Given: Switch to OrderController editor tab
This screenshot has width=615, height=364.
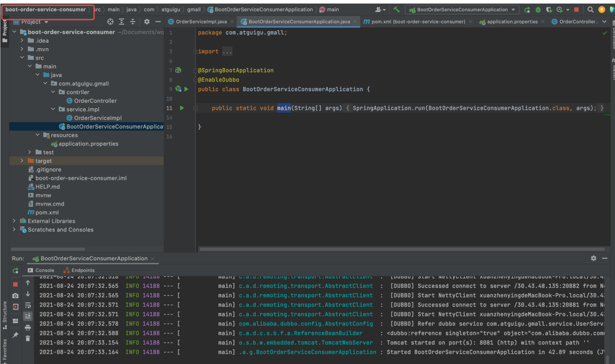Looking at the screenshot, I should (574, 22).
